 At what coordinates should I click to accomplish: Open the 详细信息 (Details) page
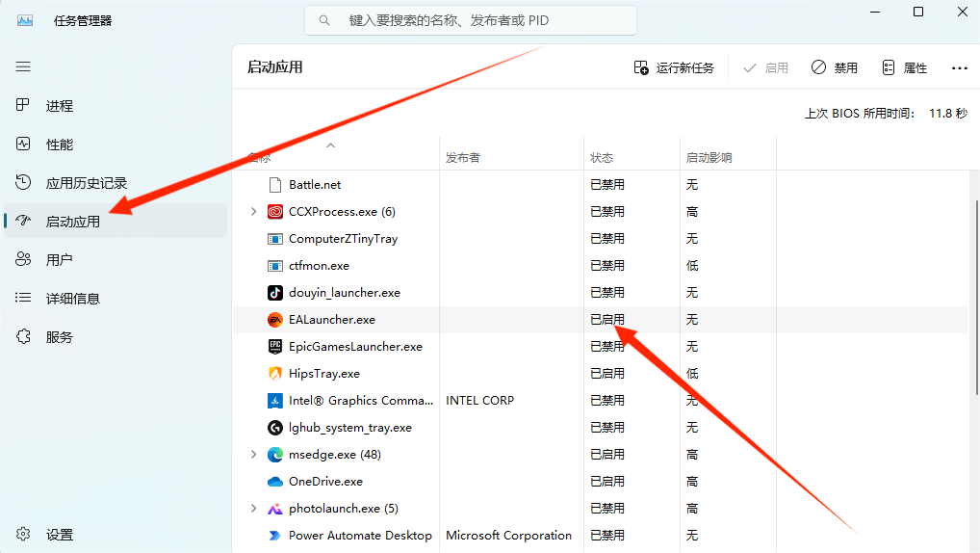click(116, 299)
